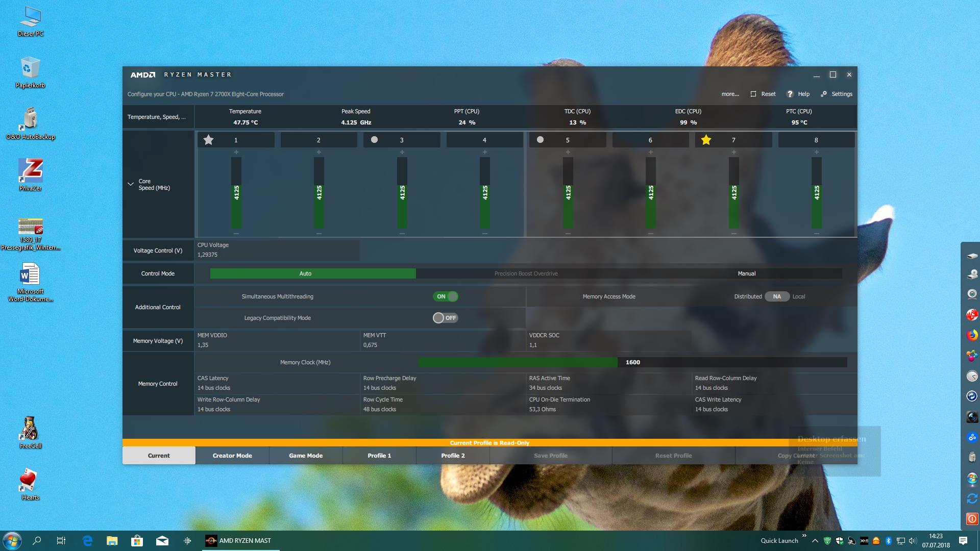Click the Reset icon in header
The width and height of the screenshot is (980, 551).
pos(753,94)
